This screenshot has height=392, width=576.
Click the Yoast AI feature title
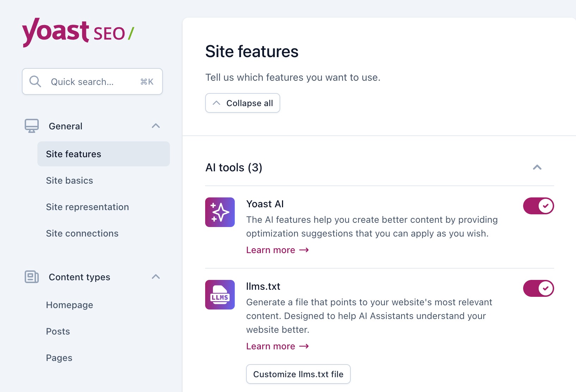265,204
